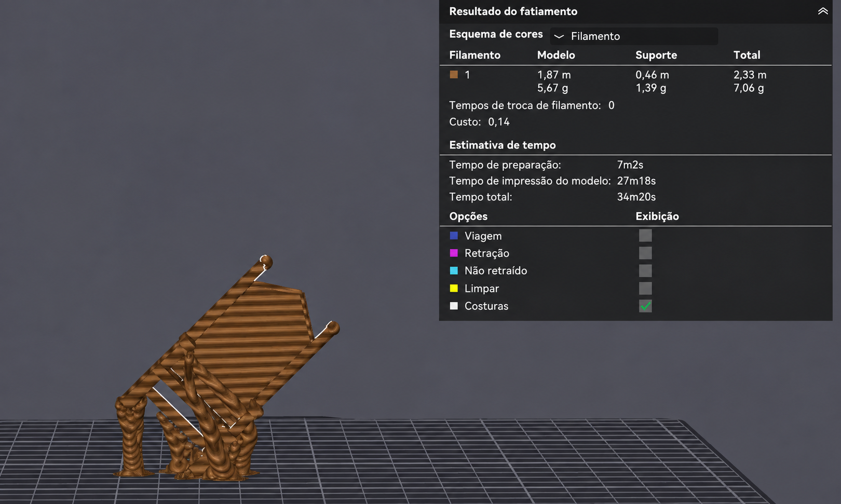Click the brown filament 1 color swatch
This screenshot has width=841, height=504.
pyautogui.click(x=454, y=75)
